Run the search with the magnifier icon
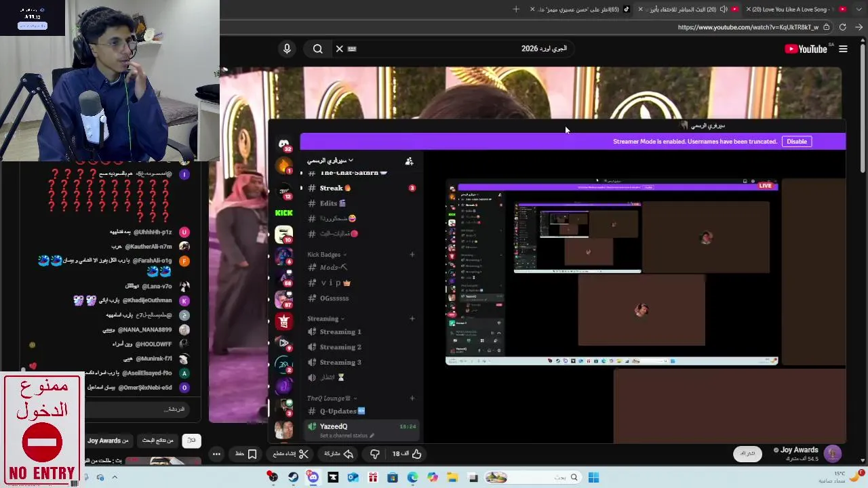This screenshot has width=868, height=488. pos(317,49)
